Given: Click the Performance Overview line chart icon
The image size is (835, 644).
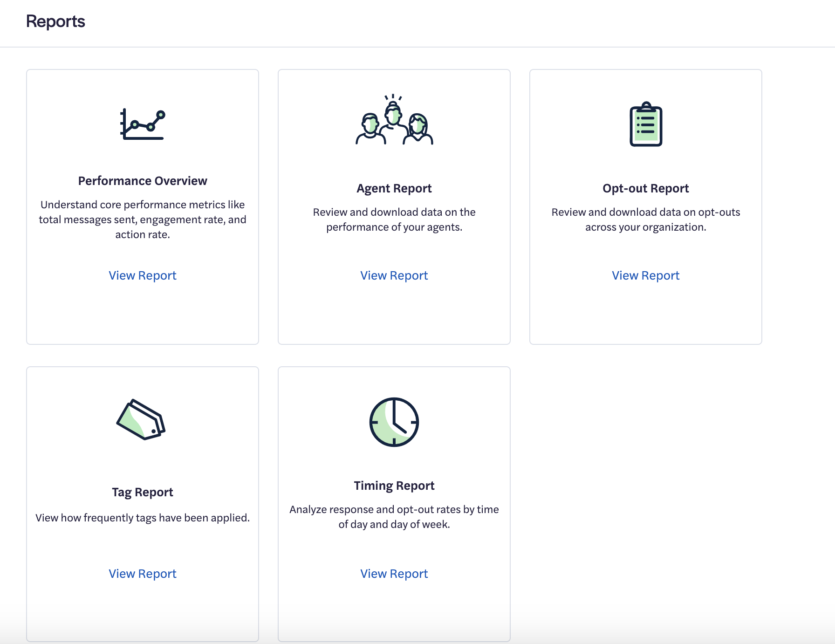Looking at the screenshot, I should (143, 124).
